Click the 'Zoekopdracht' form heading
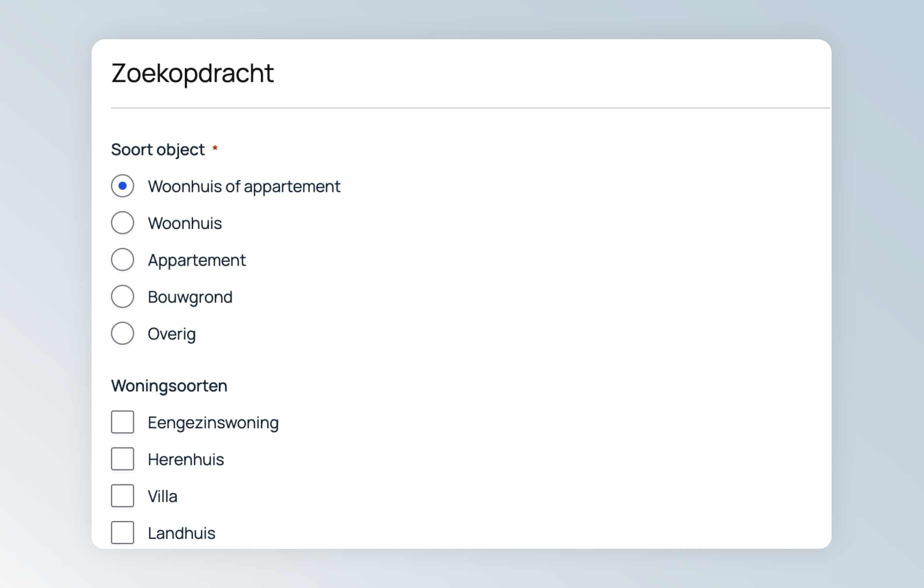Viewport: 924px width, 588px height. tap(192, 73)
